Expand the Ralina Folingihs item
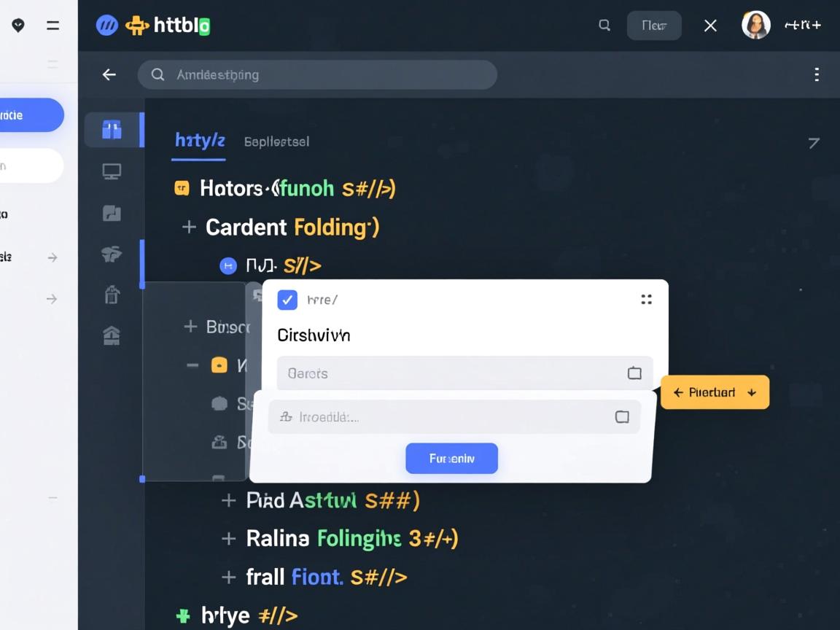The width and height of the screenshot is (840, 630). click(x=229, y=539)
